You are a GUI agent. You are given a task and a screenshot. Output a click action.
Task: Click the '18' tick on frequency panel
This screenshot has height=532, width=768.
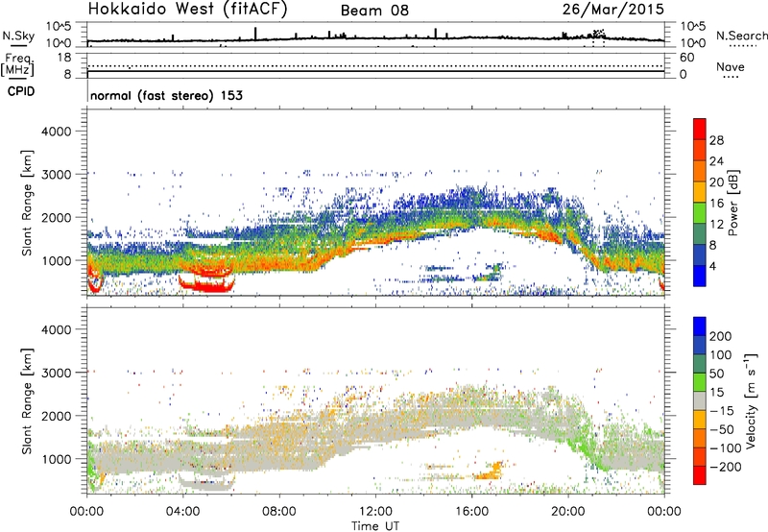(x=63, y=58)
